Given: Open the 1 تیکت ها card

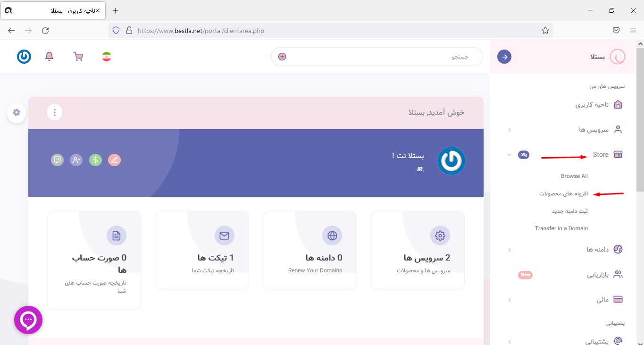Looking at the screenshot, I should pos(202,250).
